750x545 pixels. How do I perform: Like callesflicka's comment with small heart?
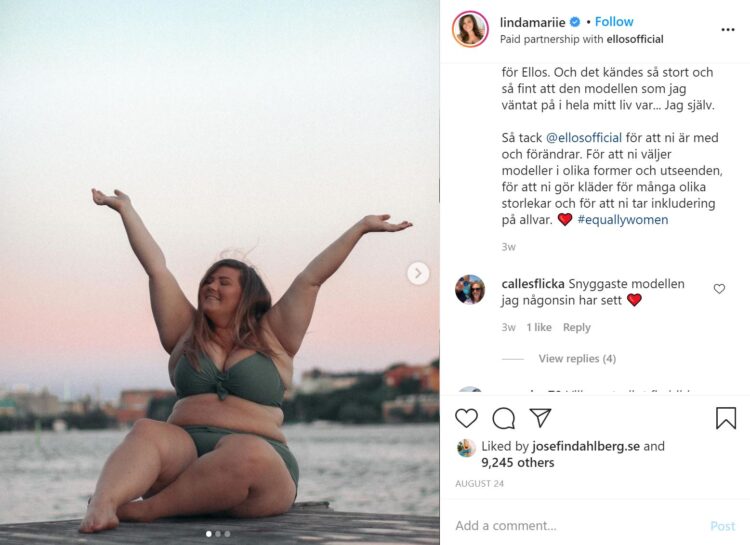coord(719,289)
